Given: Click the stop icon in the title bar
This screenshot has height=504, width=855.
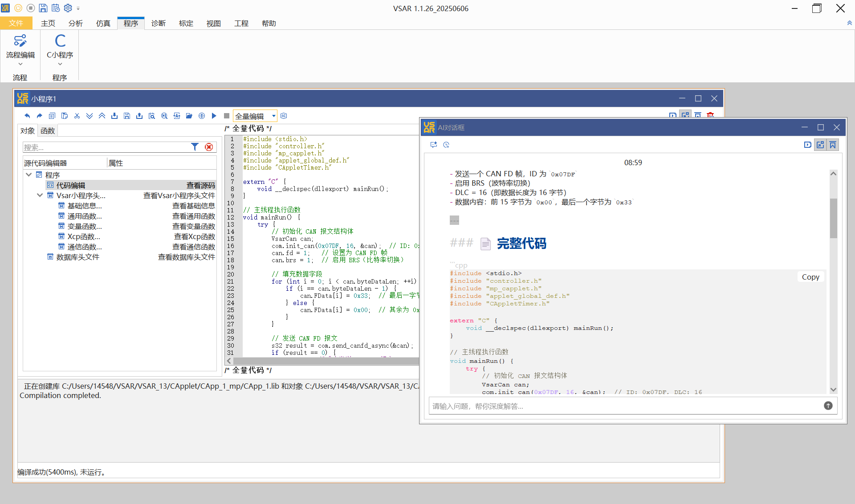Looking at the screenshot, I should [x=31, y=8].
